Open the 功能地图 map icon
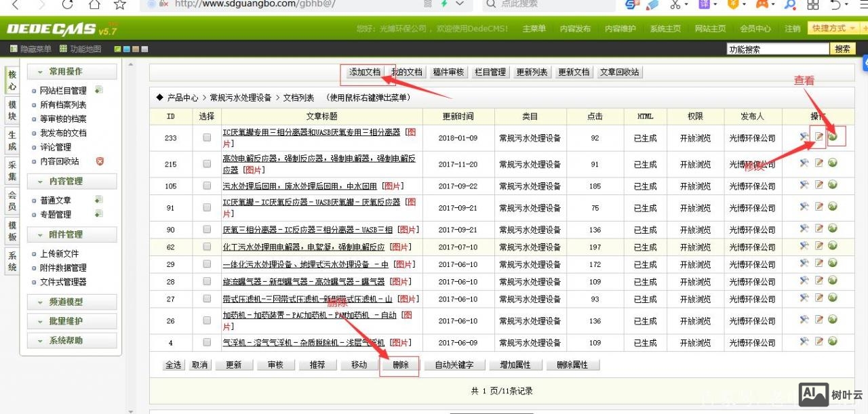Viewport: 868px width, 414px height. (x=62, y=48)
